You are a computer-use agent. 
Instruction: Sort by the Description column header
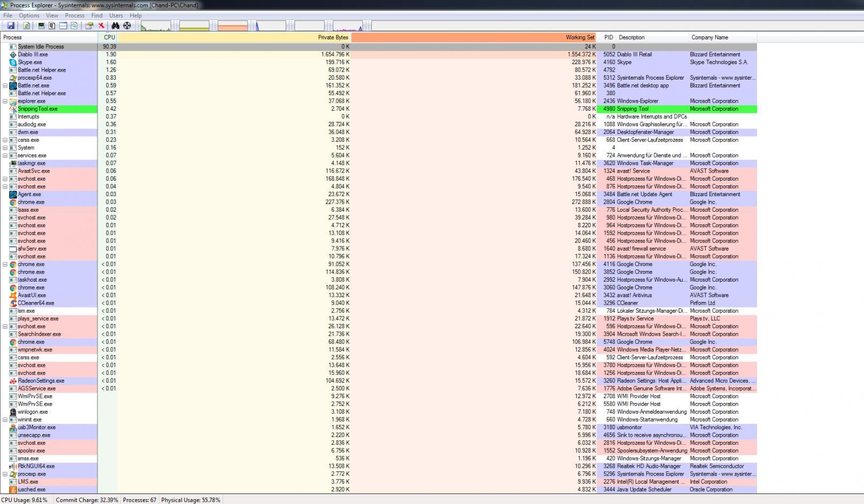tap(653, 37)
